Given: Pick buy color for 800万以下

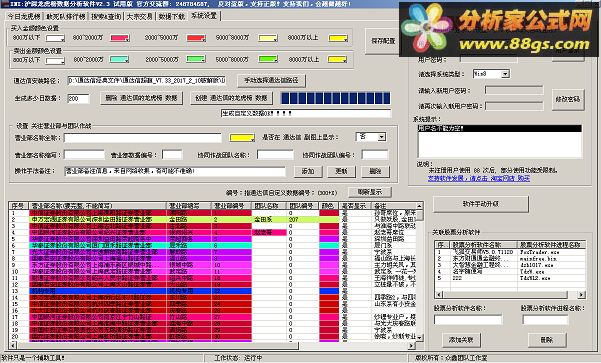Looking at the screenshot, I should pos(55,38).
